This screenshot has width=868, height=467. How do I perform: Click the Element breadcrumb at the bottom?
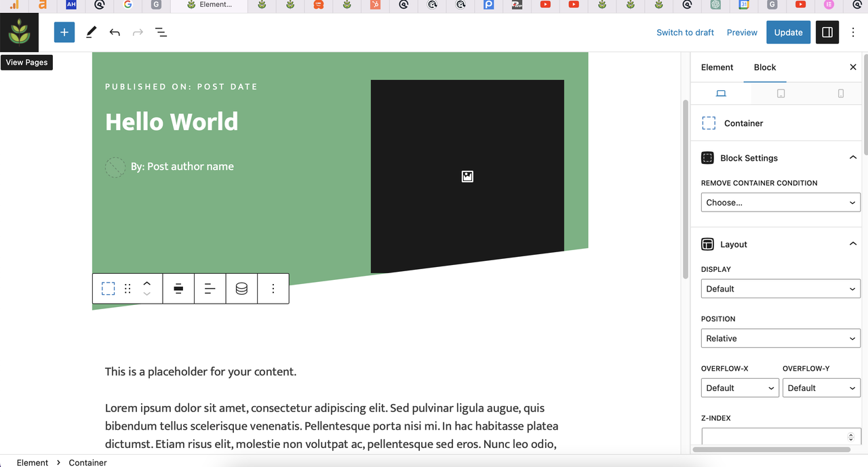coord(33,462)
